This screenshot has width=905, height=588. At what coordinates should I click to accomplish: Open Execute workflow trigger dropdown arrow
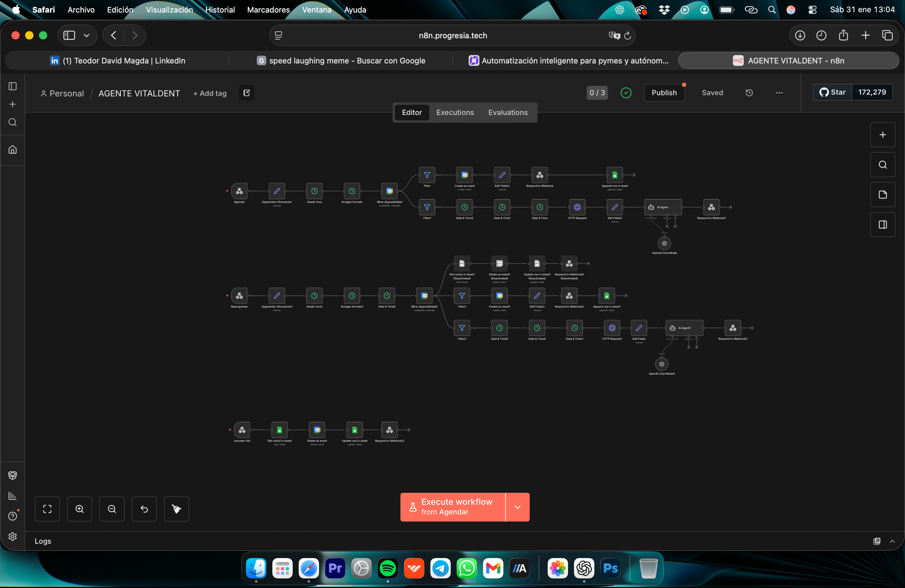coord(517,507)
